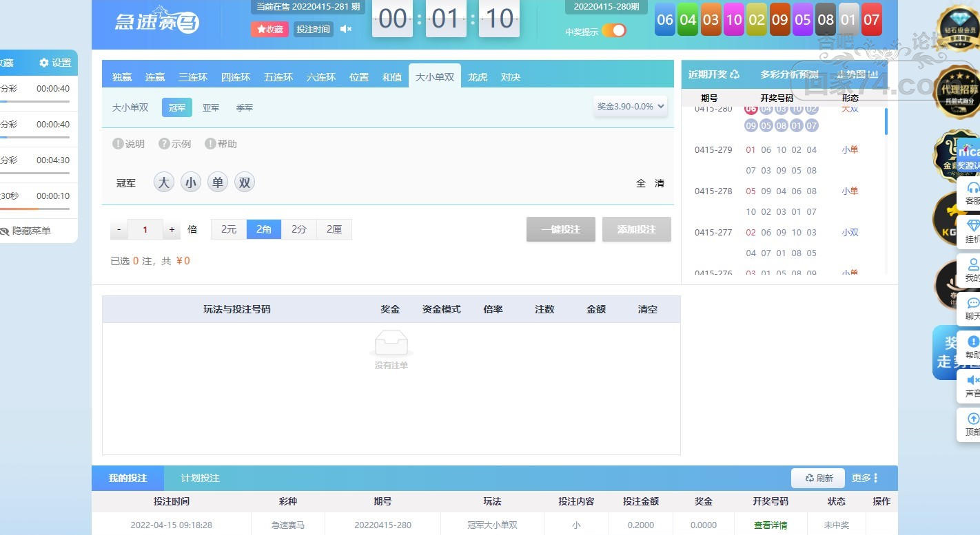
Task: Switch to 计划投注 tab
Action: [201, 478]
